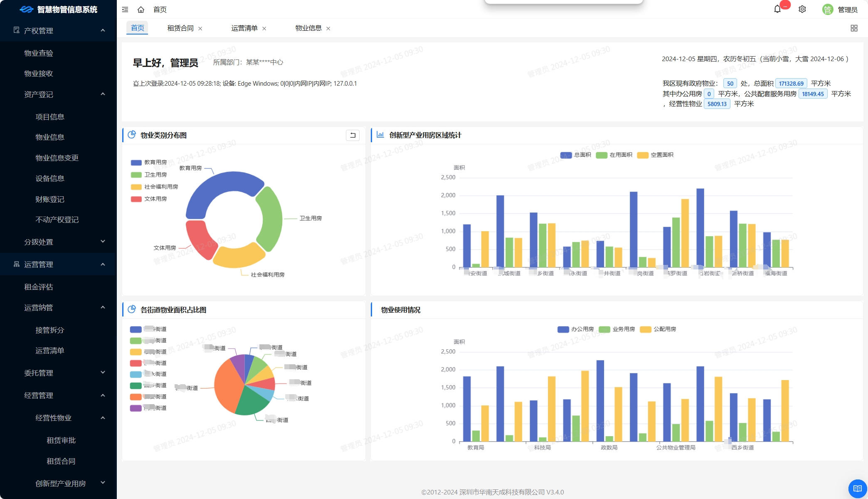The width and height of the screenshot is (868, 499).
Task: Open 物业查验 in sidebar
Action: coord(39,53)
